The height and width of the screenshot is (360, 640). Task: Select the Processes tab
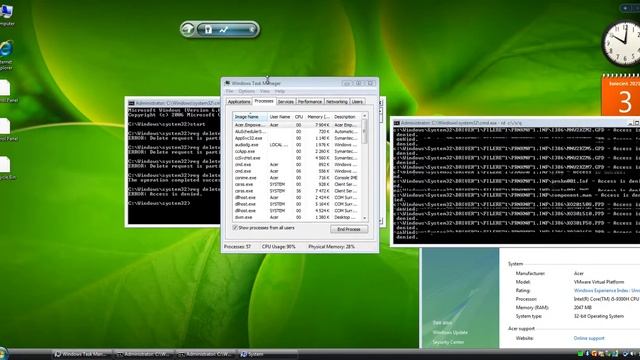click(x=264, y=101)
